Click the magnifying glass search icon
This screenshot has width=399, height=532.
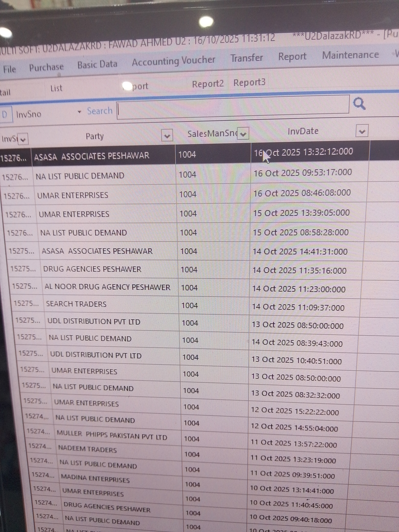click(x=359, y=104)
